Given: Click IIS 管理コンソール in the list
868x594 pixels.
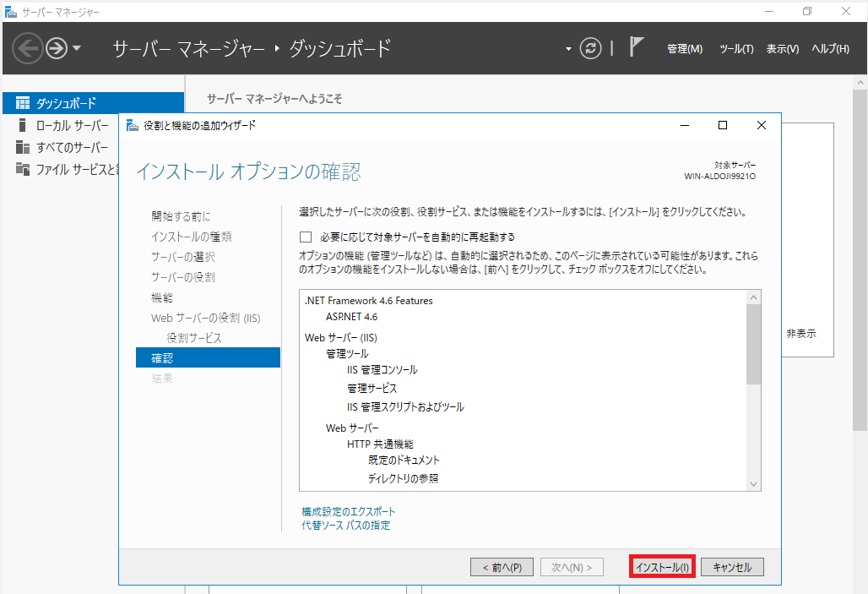Looking at the screenshot, I should point(382,369).
